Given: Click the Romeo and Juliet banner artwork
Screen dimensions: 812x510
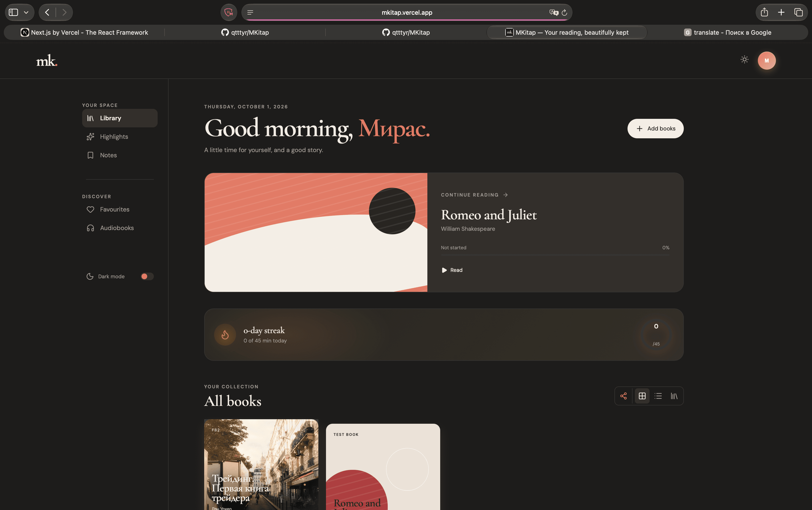Looking at the screenshot, I should point(316,232).
